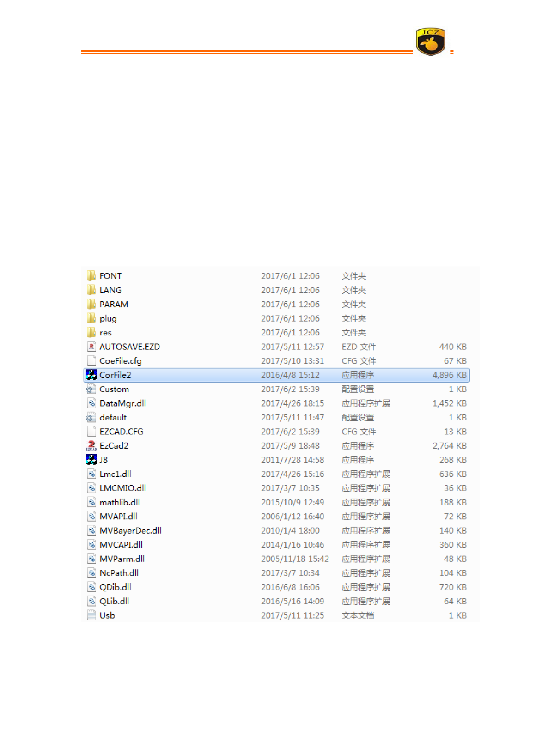
Task: Select the CorFile2 application icon
Action: pos(91,375)
